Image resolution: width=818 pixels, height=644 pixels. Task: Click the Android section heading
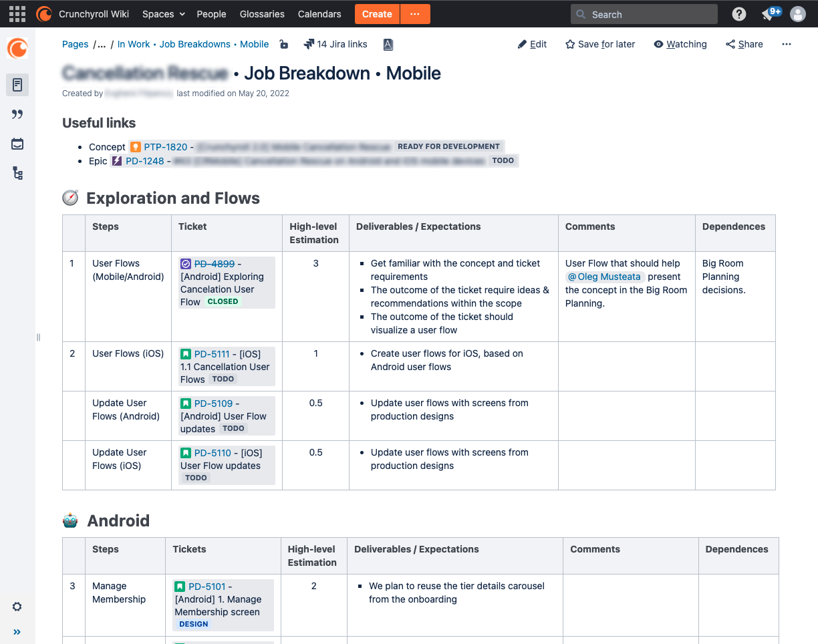pyautogui.click(x=118, y=521)
